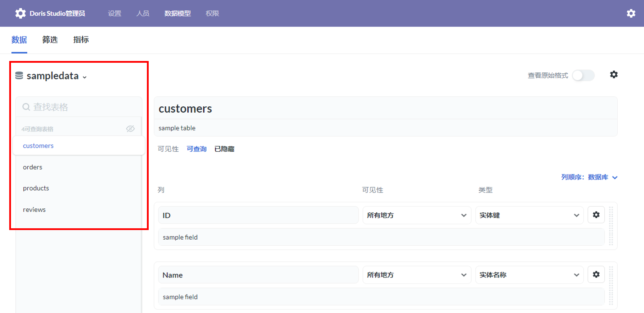This screenshot has height=313, width=644.
Task: Grab the drag handle of ID row
Action: (611, 226)
